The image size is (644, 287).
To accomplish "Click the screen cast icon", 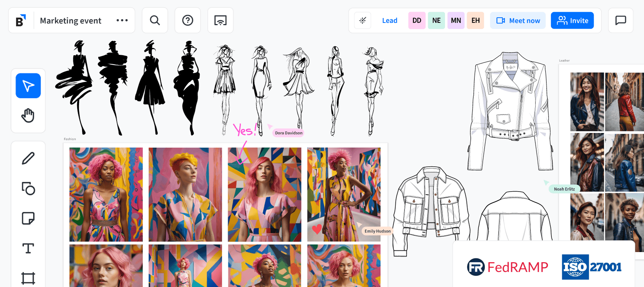I will tap(220, 20).
